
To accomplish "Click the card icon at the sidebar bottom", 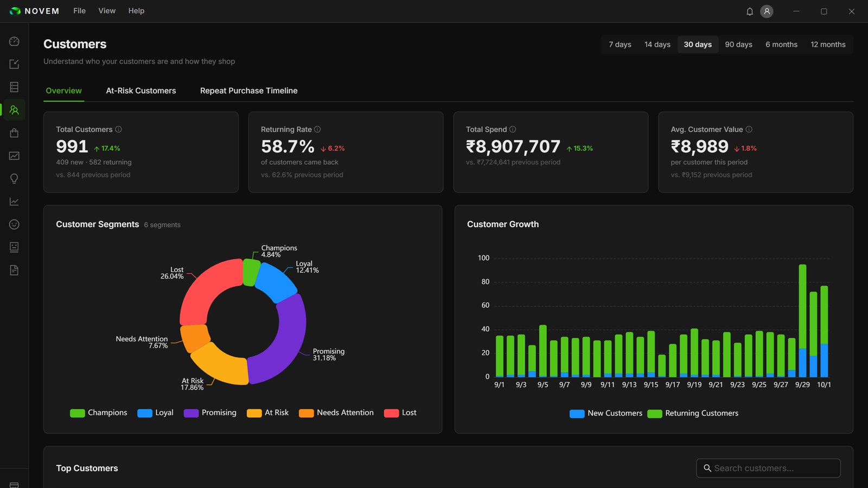I will [x=14, y=485].
